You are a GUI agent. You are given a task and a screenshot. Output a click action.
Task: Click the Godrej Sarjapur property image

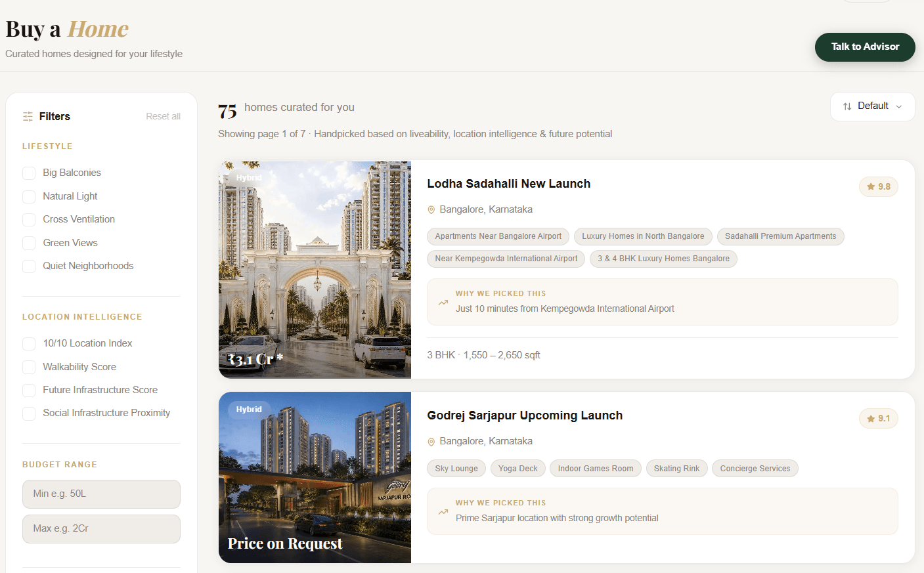click(x=315, y=478)
